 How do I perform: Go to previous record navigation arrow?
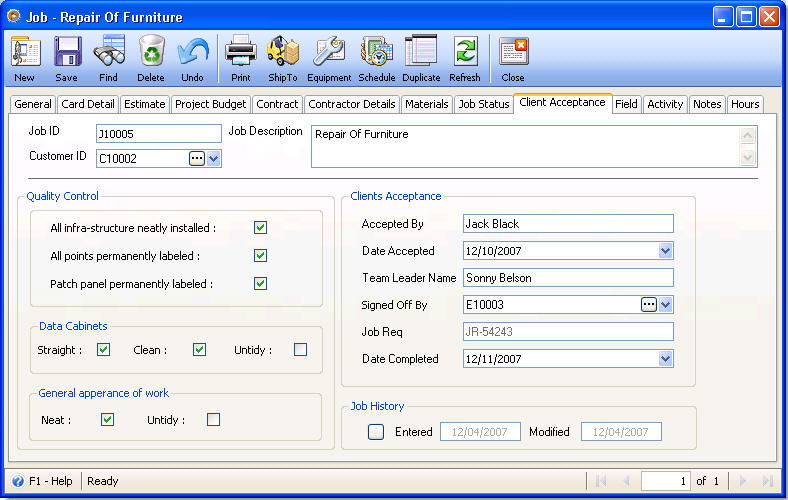coord(626,481)
